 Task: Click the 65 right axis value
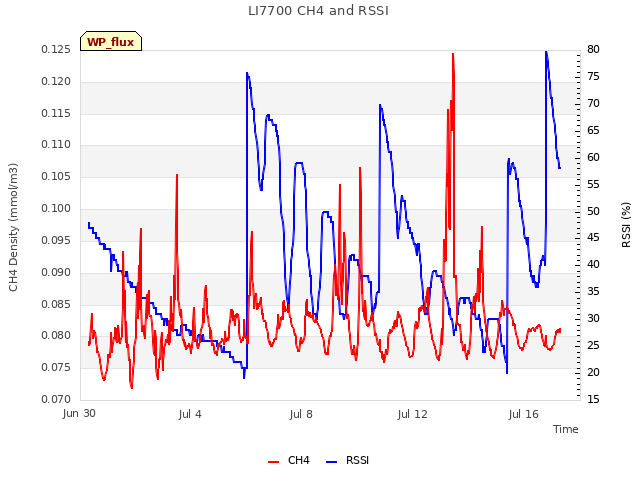[593, 130]
